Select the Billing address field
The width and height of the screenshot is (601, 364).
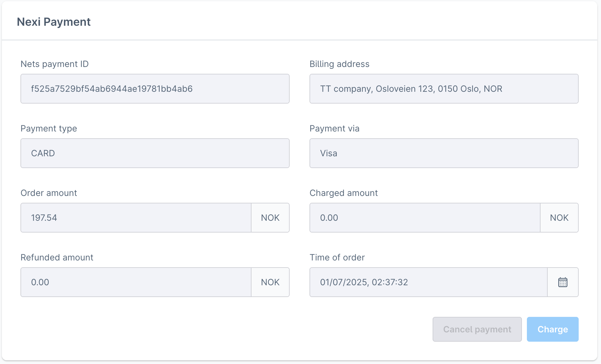(443, 89)
